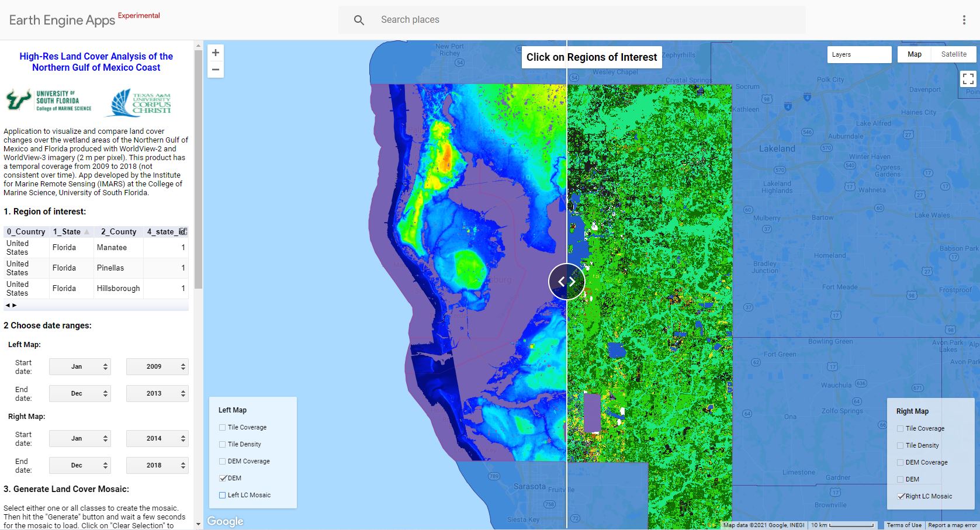The height and width of the screenshot is (530, 980).
Task: Toggle fullscreen map view
Action: click(x=968, y=78)
